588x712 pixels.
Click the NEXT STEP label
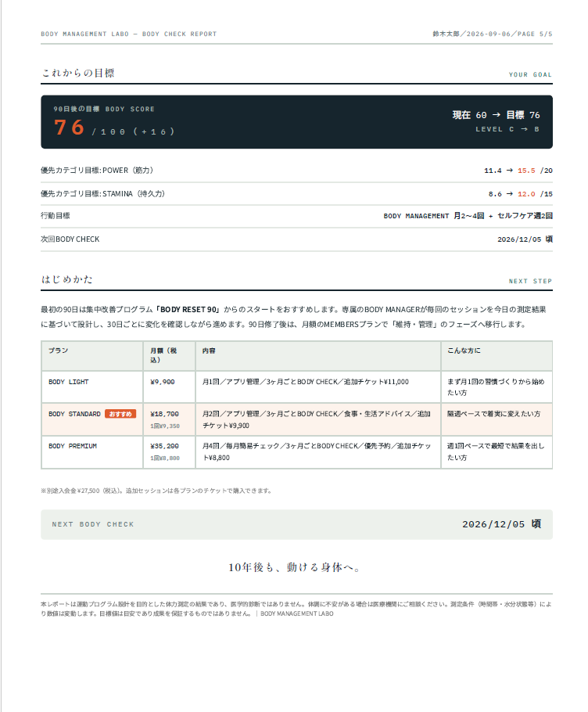(x=530, y=281)
